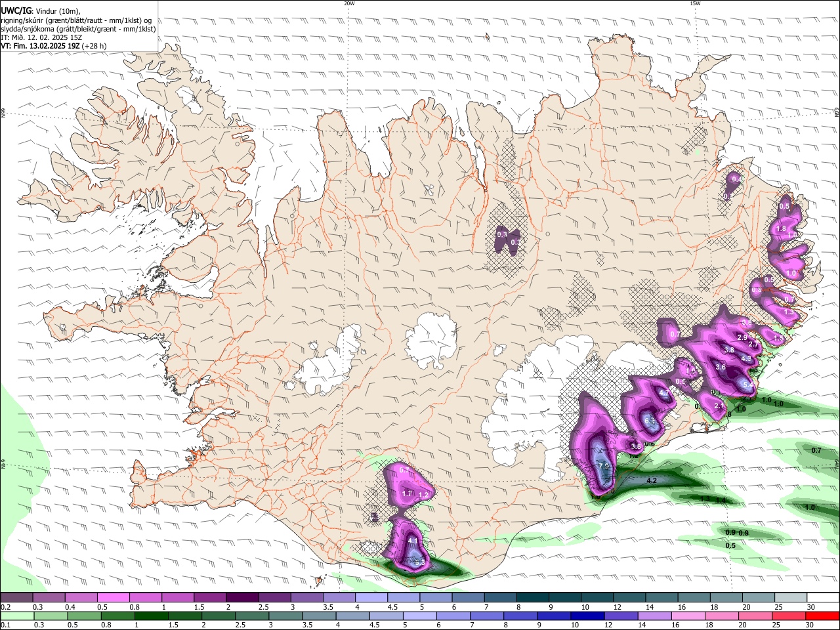Click the '4.7' precipitation value

pyautogui.click(x=664, y=394)
